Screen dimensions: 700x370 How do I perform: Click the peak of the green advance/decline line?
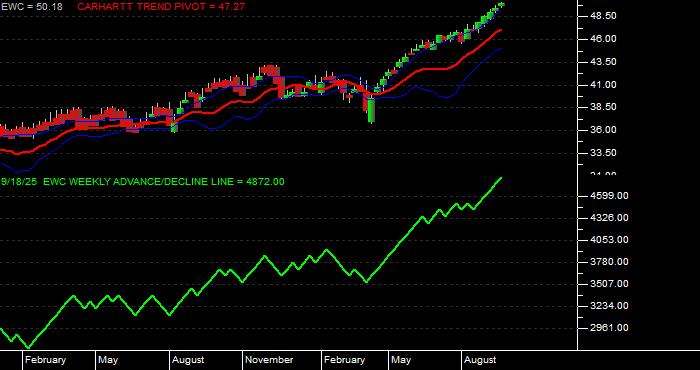501,178
